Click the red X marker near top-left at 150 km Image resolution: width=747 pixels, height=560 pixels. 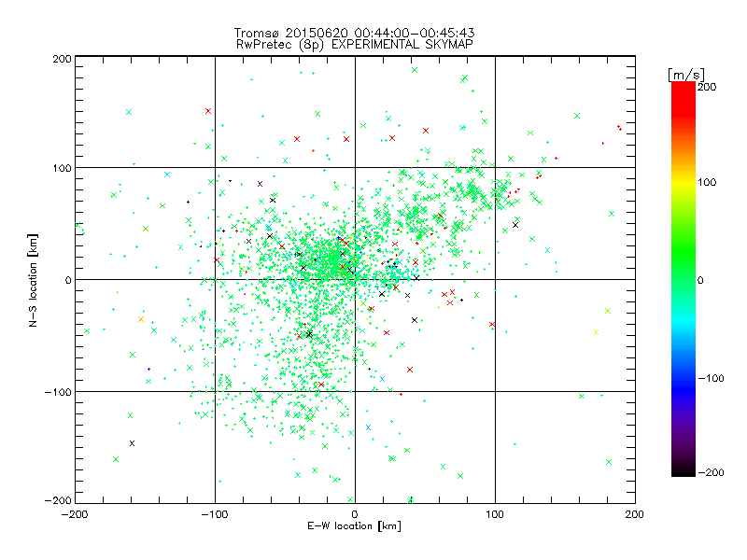[x=207, y=111]
